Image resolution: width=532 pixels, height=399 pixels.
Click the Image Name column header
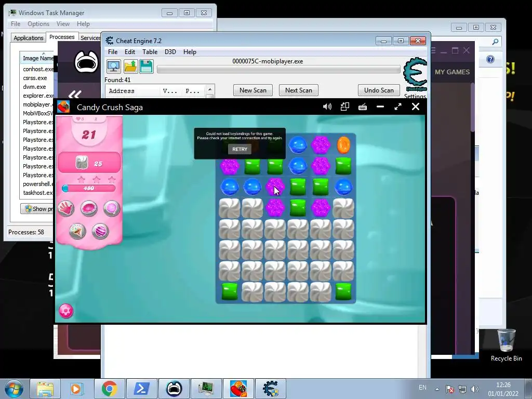coord(37,58)
